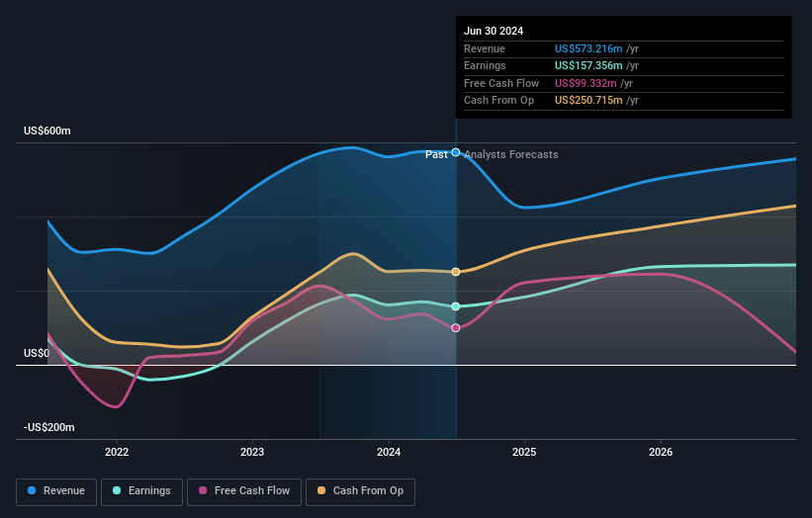Screen dimensions: 812x518
Task: Click the Earnings marker on the teal line
Action: 456,306
